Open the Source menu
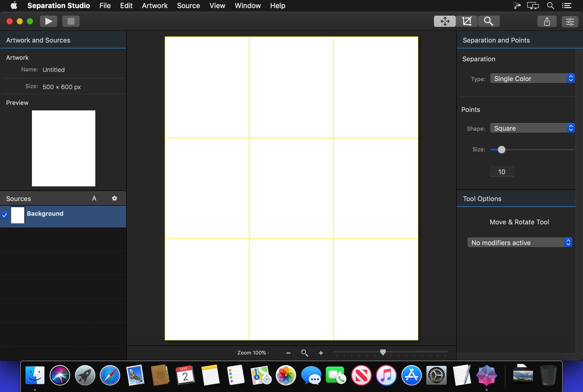 (x=188, y=6)
